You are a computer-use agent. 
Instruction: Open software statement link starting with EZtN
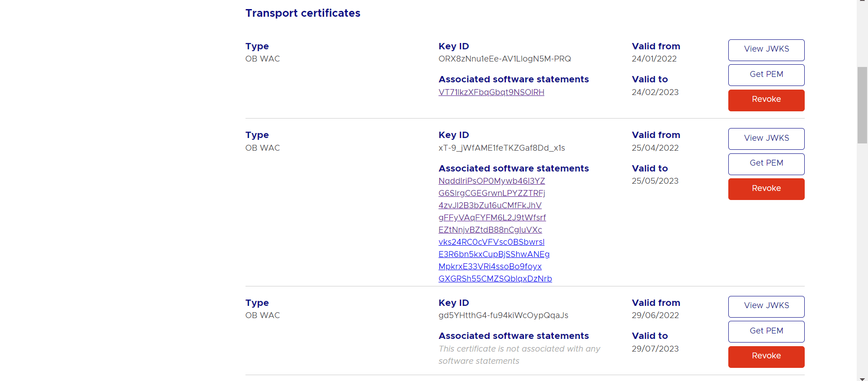tap(490, 230)
